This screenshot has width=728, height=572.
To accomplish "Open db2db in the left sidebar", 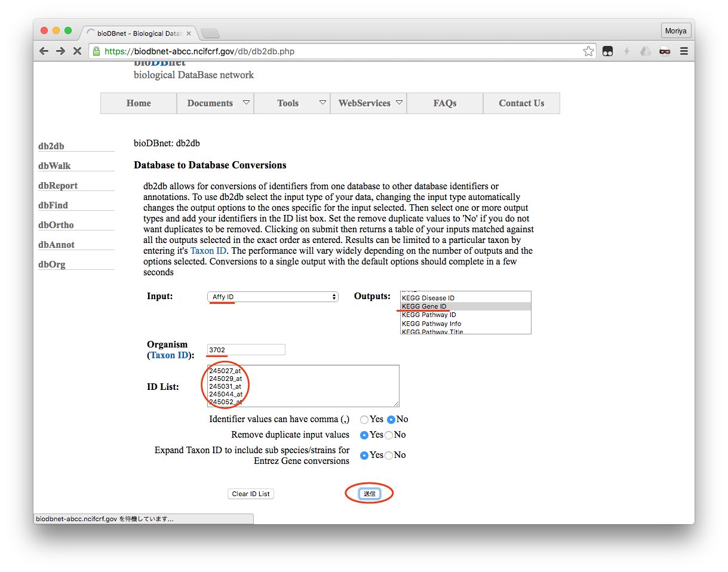I will [x=51, y=146].
